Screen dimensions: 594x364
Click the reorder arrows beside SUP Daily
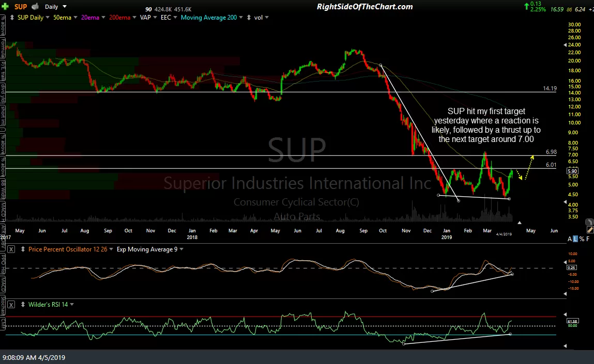pyautogui.click(x=12, y=18)
